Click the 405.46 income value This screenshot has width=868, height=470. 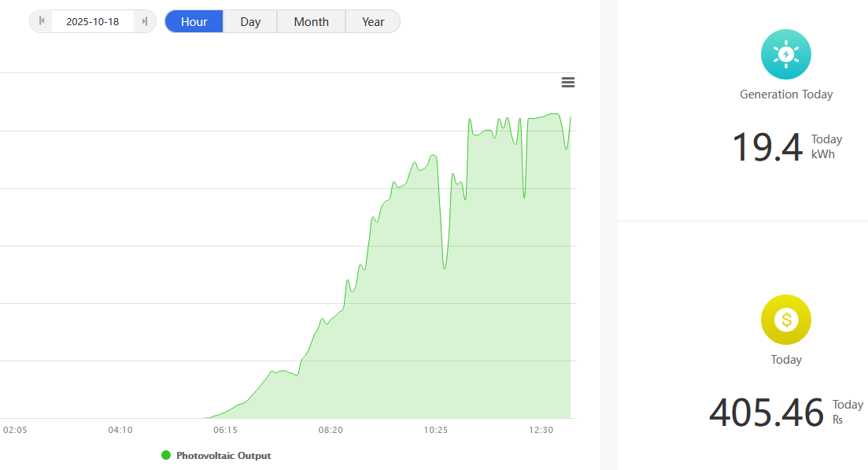pyautogui.click(x=766, y=413)
